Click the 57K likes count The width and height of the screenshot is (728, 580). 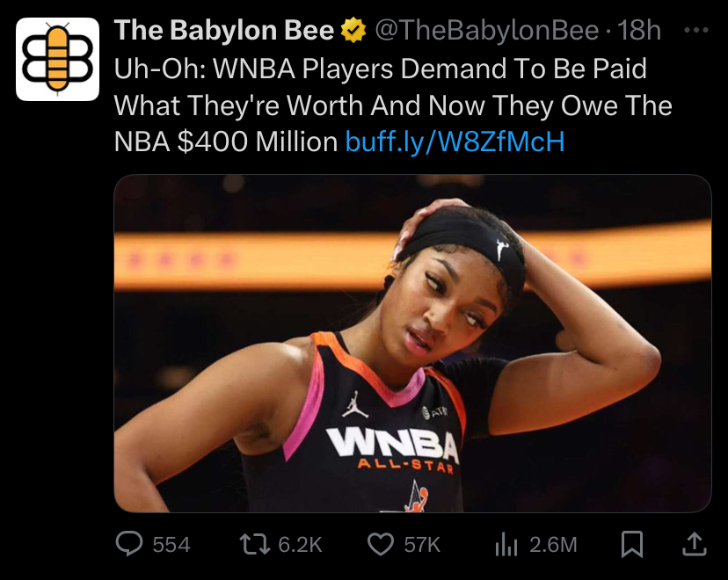(422, 545)
